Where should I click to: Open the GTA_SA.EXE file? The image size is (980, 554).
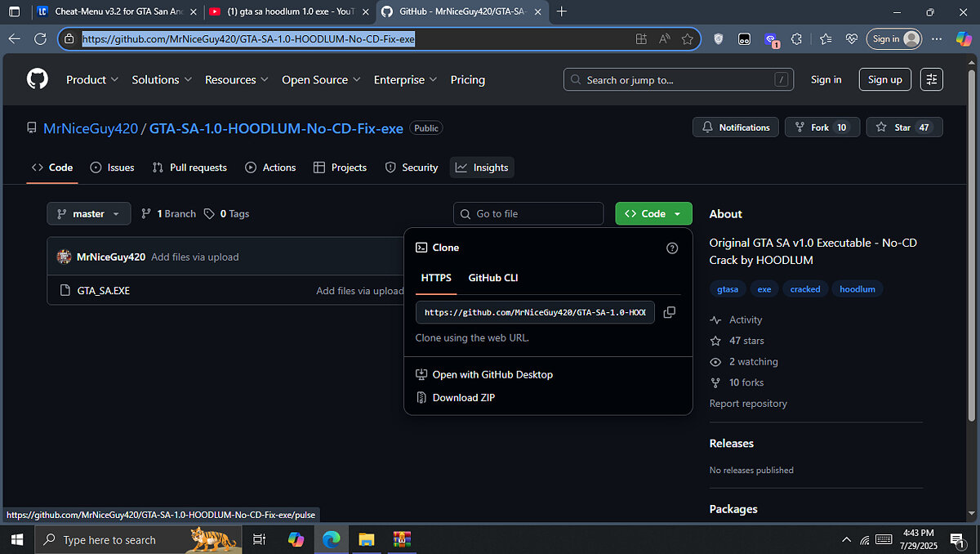[x=103, y=290]
